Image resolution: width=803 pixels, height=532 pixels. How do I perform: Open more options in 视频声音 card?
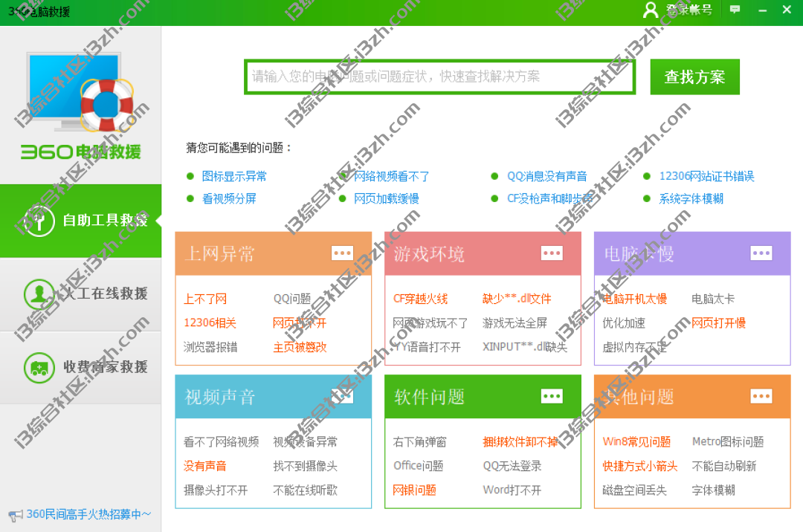(x=342, y=397)
